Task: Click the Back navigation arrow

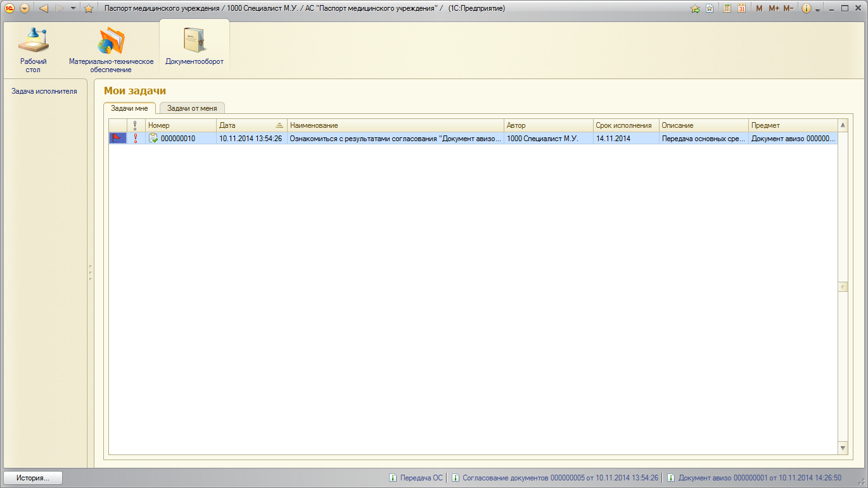Action: coord(44,8)
